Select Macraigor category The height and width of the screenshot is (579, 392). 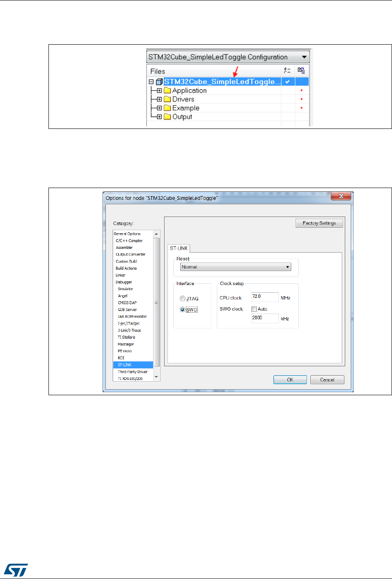(x=125, y=344)
